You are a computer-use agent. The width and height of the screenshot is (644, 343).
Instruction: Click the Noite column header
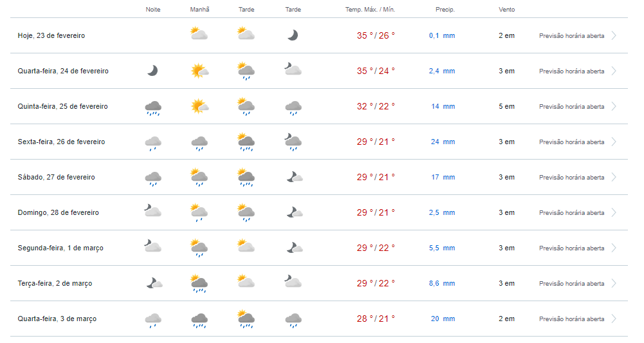(152, 10)
